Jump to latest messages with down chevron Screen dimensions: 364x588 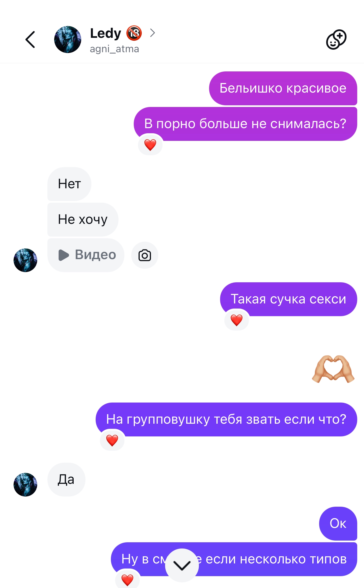tap(182, 565)
